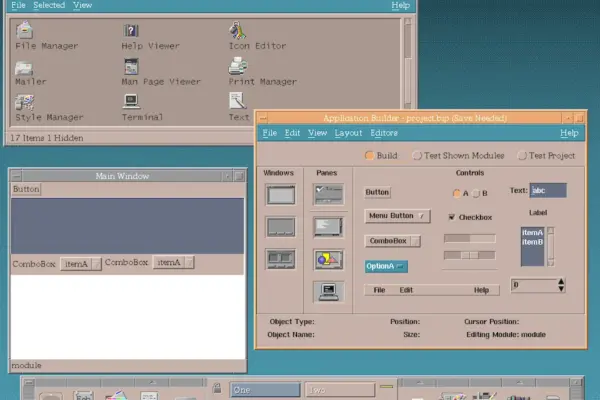This screenshot has width=600, height=400.
Task: Click Button at top of Main Window
Action: [x=26, y=189]
